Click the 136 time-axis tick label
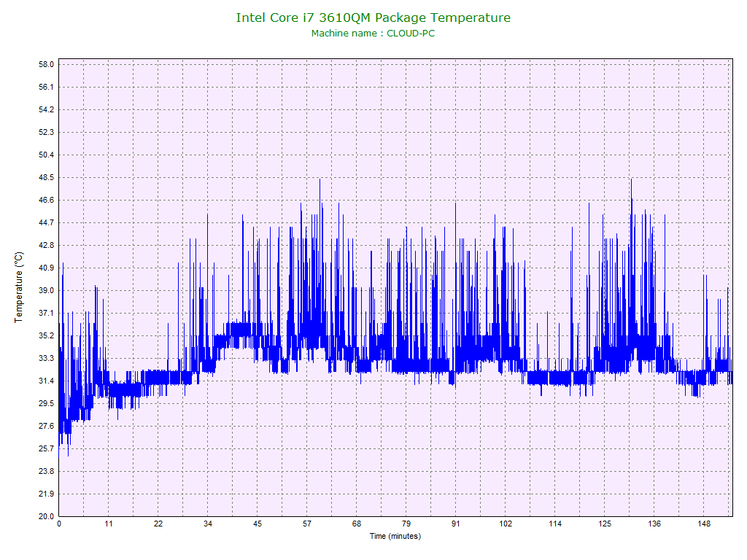The image size is (747, 560). [x=654, y=524]
